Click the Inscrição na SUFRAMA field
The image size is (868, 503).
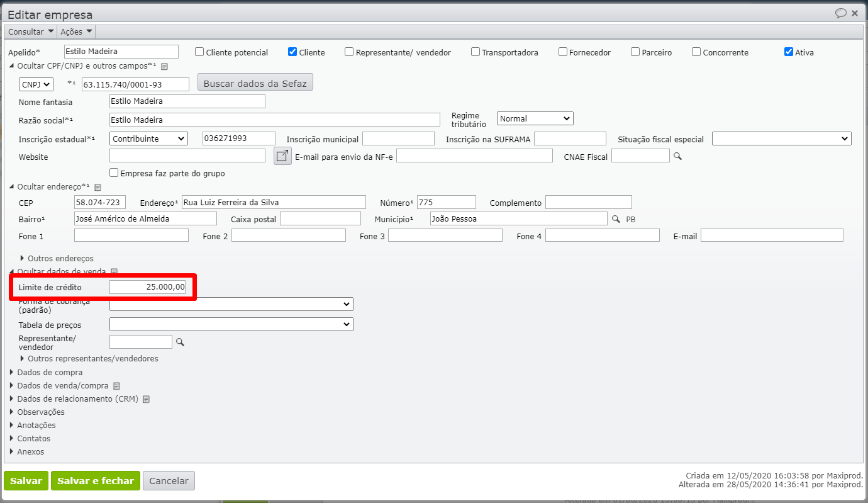tap(570, 138)
